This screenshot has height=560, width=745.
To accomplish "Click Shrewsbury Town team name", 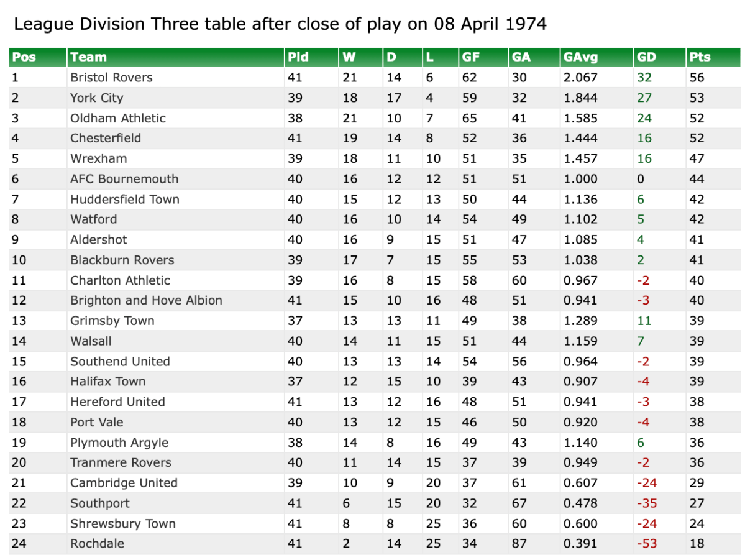I will pos(123,523).
